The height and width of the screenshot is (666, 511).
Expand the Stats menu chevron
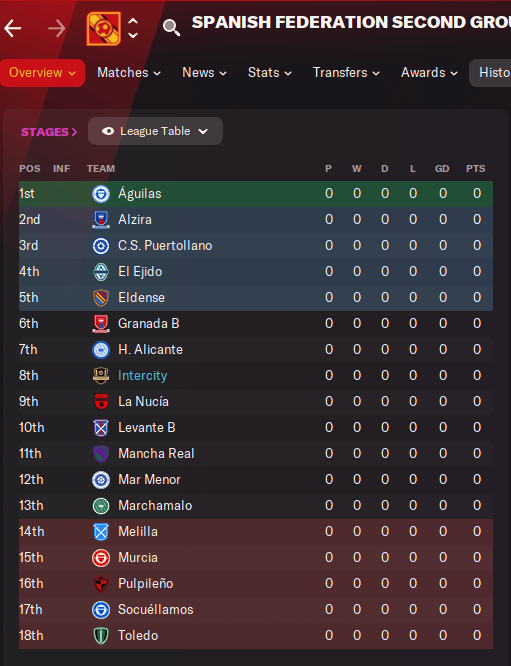(288, 73)
